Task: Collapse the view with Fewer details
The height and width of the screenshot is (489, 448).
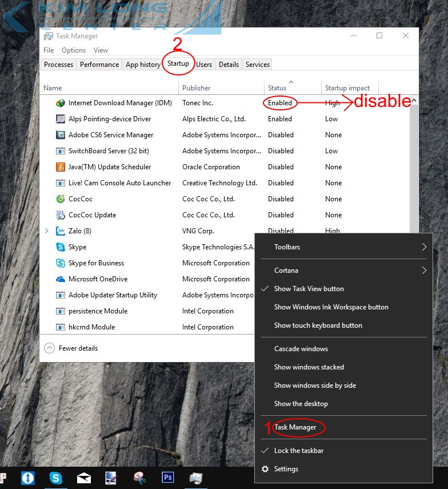Action: pyautogui.click(x=71, y=348)
